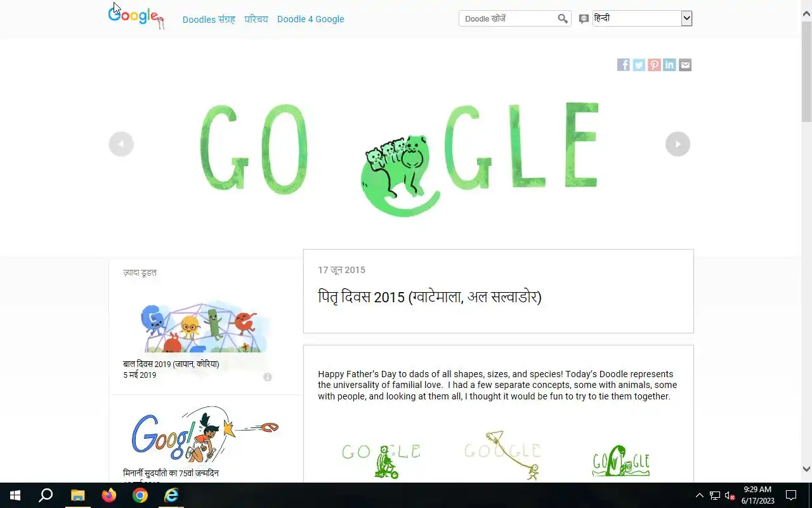This screenshot has width=812, height=508.
Task: Share the doodle on Facebook
Action: [624, 65]
